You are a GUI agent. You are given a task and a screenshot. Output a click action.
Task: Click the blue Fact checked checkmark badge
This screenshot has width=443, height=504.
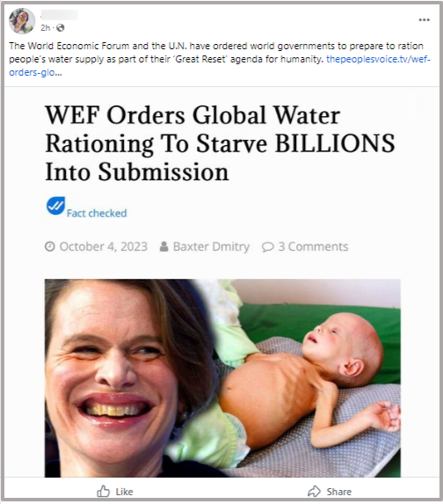click(x=55, y=206)
